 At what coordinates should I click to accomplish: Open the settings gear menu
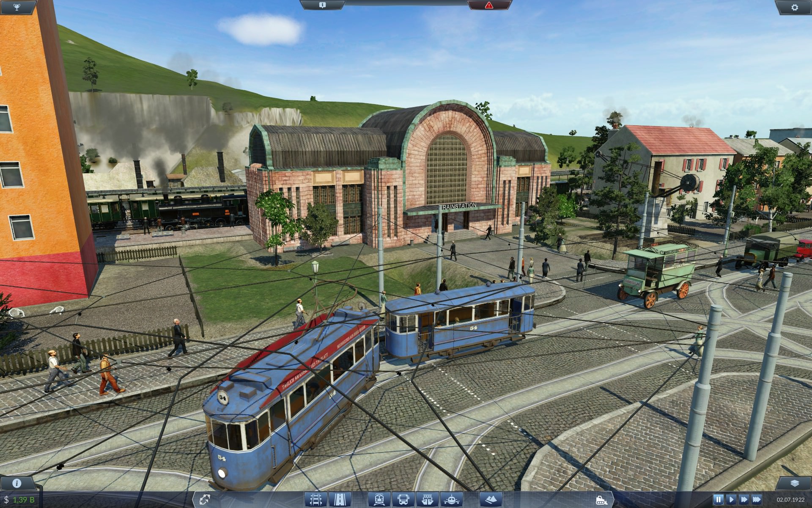pos(795,7)
